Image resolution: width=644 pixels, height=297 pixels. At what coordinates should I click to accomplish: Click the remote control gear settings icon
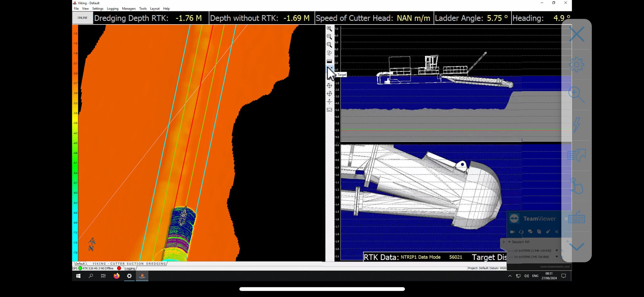576,65
